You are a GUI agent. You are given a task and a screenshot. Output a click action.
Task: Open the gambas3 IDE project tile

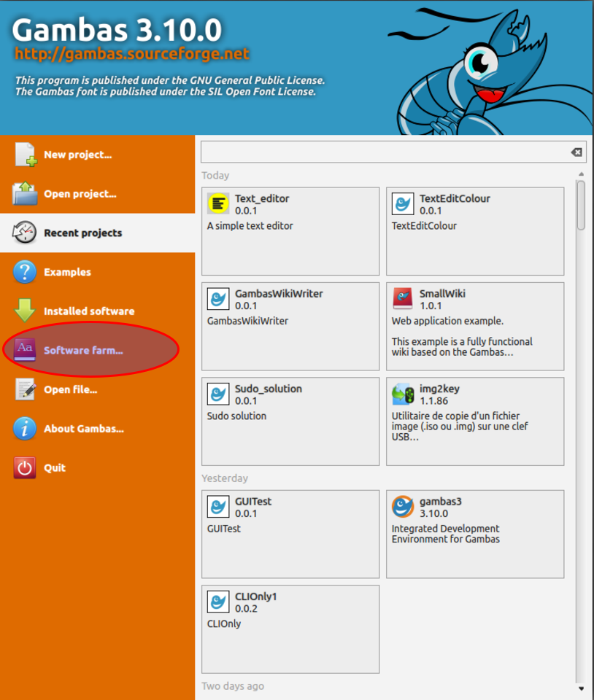click(475, 534)
